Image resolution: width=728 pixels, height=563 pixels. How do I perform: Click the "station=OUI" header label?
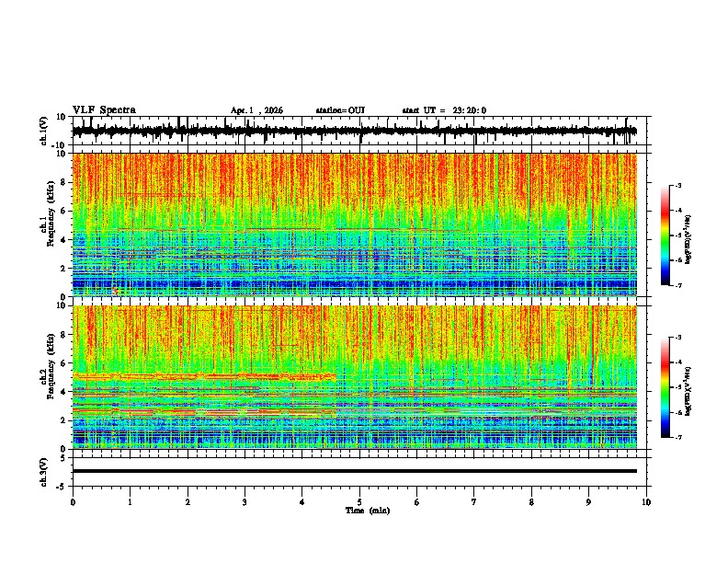[340, 110]
